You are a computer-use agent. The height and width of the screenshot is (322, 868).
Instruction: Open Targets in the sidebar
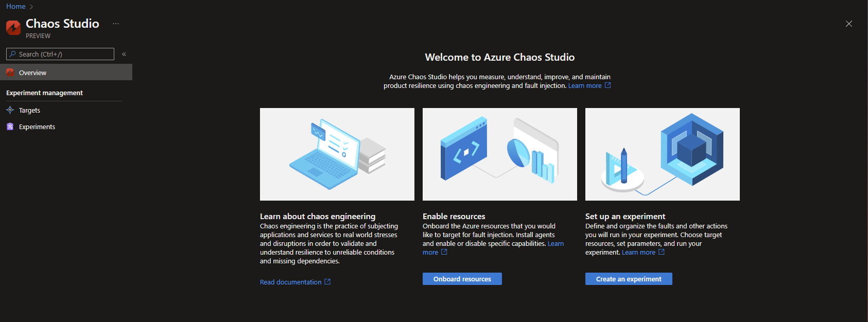click(29, 110)
